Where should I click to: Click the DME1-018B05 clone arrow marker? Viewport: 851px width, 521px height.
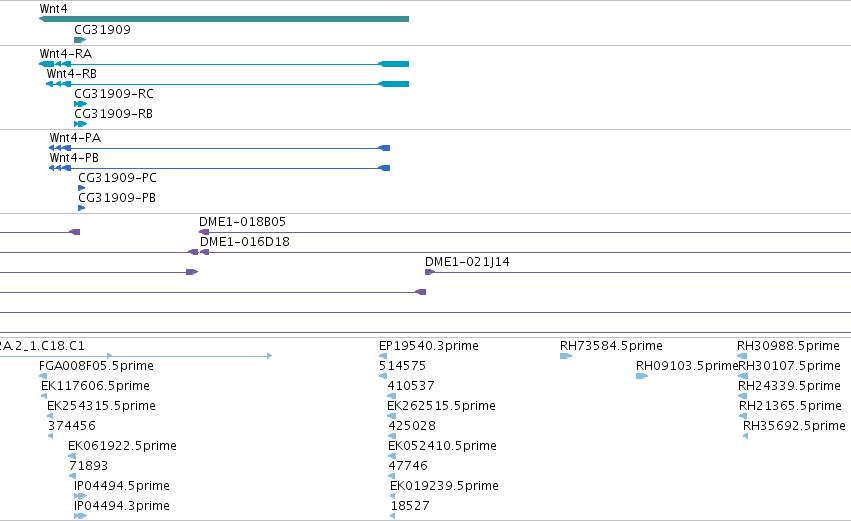204,232
